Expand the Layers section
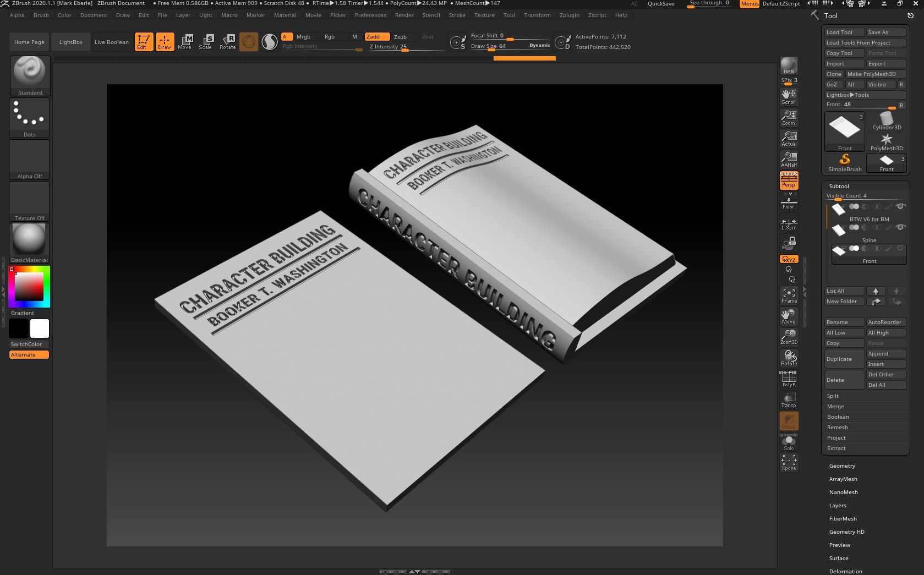This screenshot has height=575, width=924. 838,506
